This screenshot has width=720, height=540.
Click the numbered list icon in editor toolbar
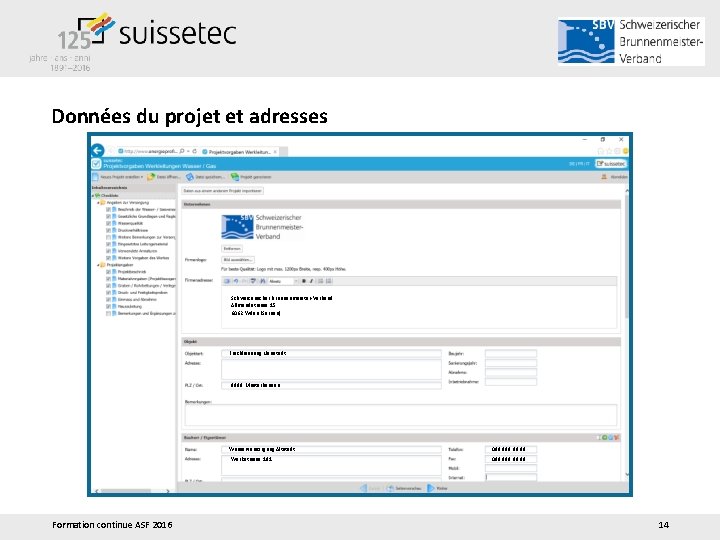click(329, 281)
